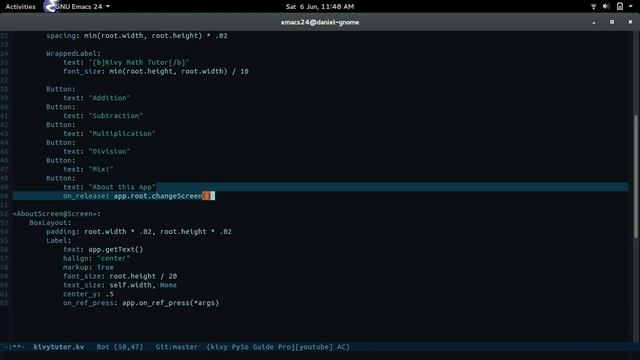Click the volume speaker icon

click(x=606, y=7)
